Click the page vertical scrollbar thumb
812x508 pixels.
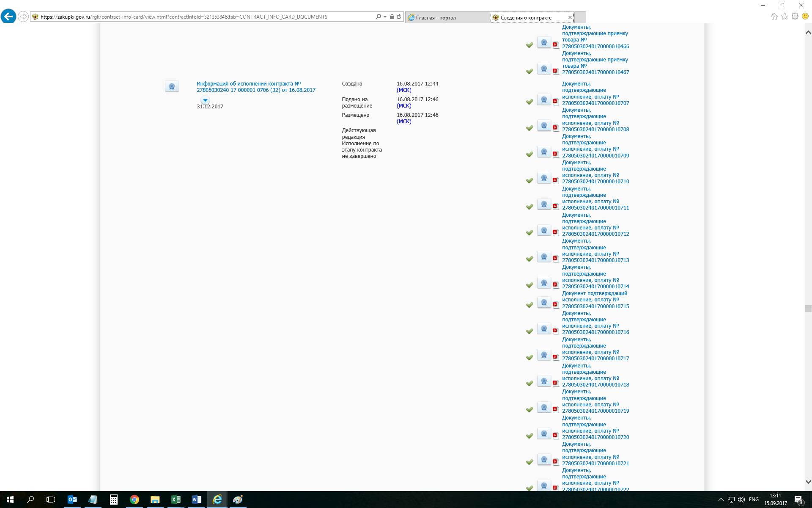[x=808, y=309]
